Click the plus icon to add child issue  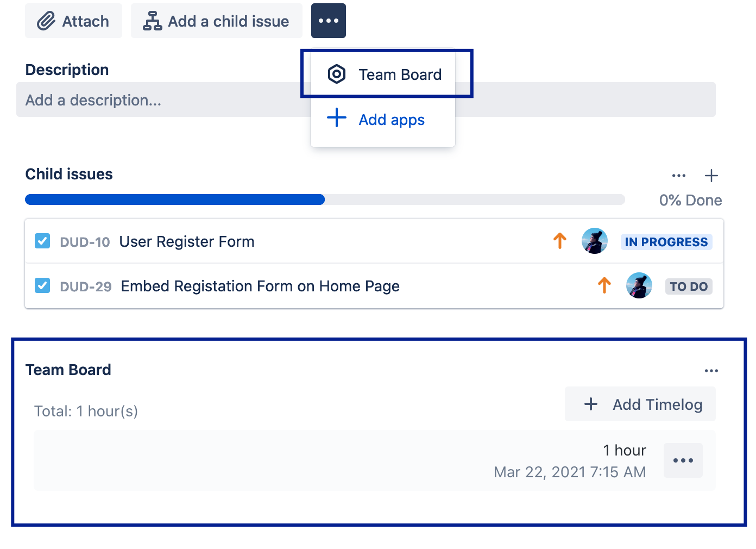click(x=711, y=176)
